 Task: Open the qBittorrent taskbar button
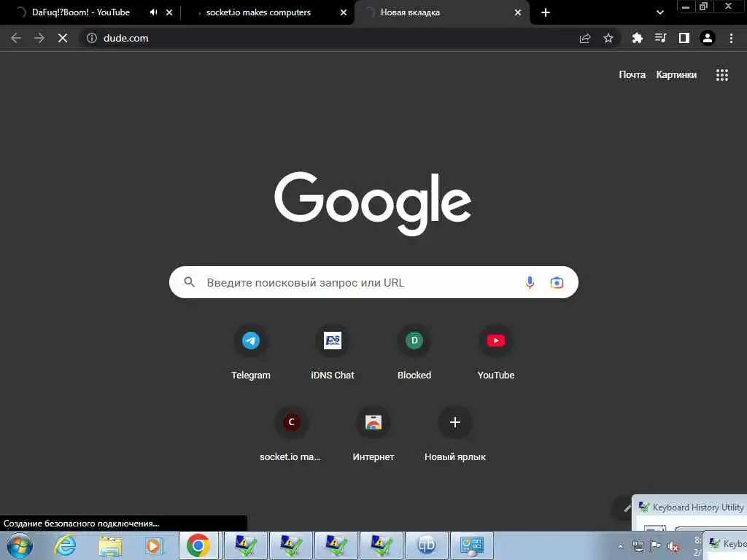point(426,545)
